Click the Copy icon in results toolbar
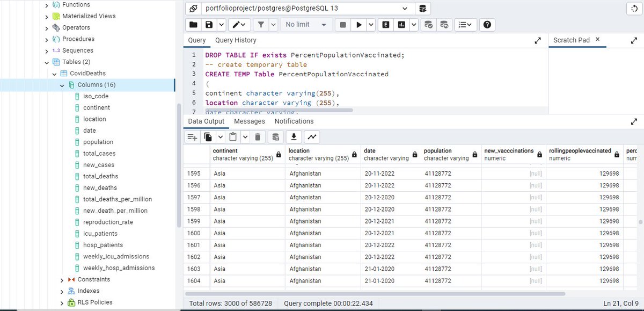Image resolution: width=644 pixels, height=311 pixels. click(208, 137)
